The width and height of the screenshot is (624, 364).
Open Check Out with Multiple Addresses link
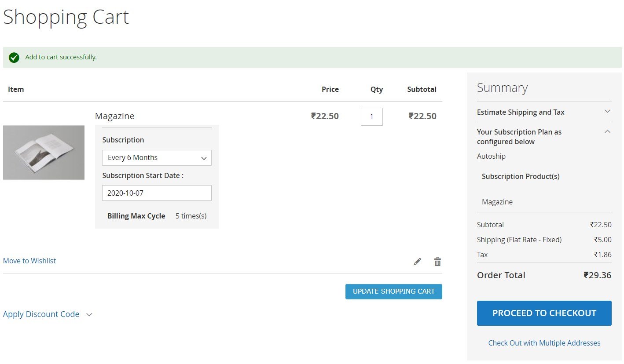tap(544, 343)
